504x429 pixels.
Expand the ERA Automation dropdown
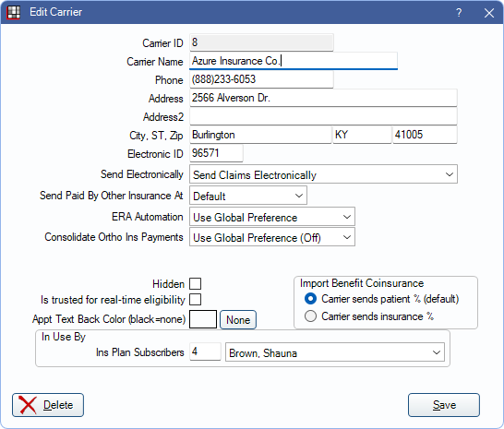[x=272, y=217]
